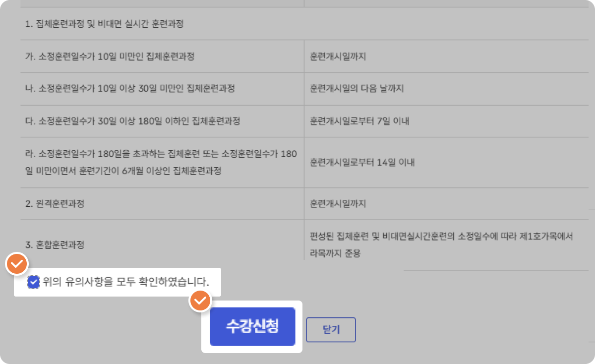Click the 훈련개시일로부터 7일 이내 cell
The height and width of the screenshot is (364, 595).
[x=359, y=121]
